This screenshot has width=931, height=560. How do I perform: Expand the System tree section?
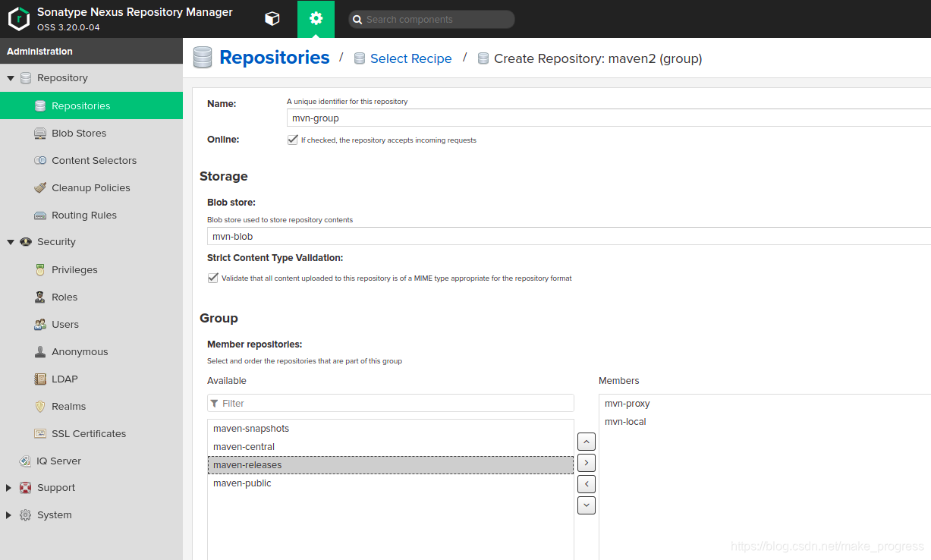(x=9, y=515)
